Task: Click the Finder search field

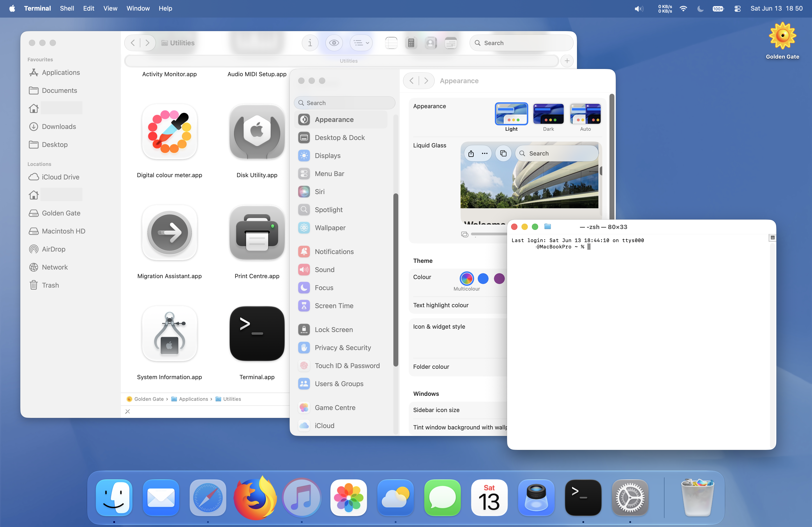Action: pyautogui.click(x=521, y=43)
